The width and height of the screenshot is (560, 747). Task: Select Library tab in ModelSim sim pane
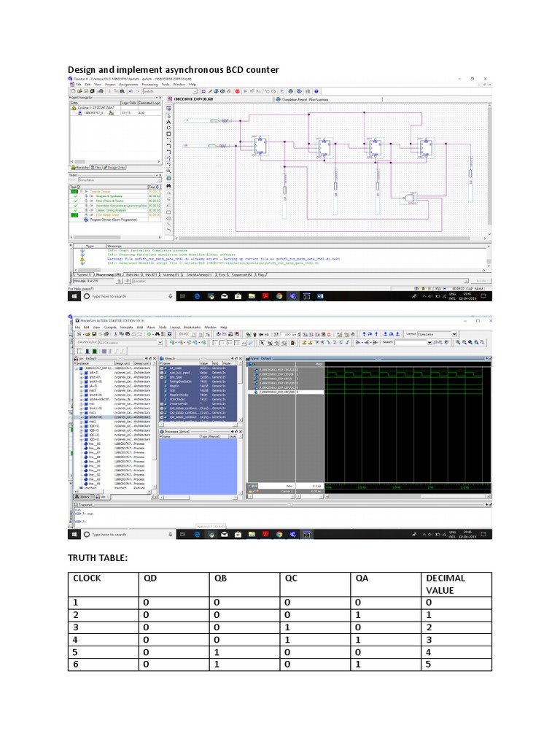pyautogui.click(x=82, y=496)
